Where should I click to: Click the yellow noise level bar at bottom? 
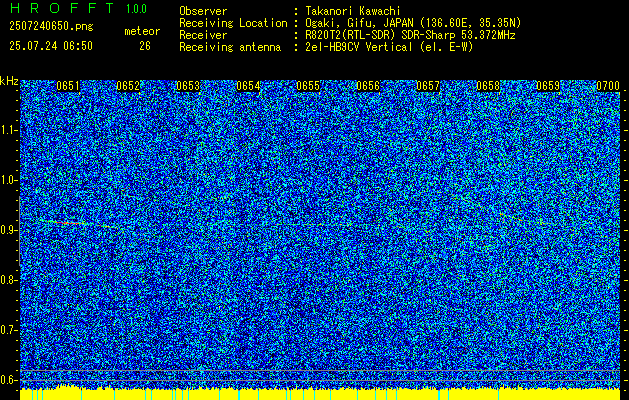pyautogui.click(x=320, y=394)
